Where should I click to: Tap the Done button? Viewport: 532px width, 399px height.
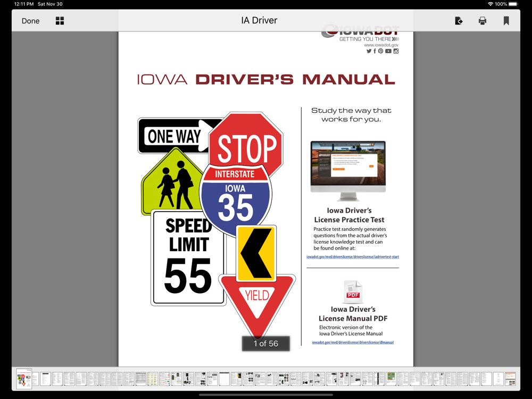tap(30, 21)
